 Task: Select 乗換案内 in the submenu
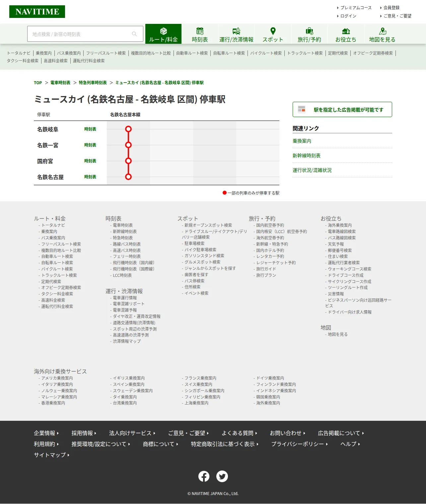tap(44, 53)
